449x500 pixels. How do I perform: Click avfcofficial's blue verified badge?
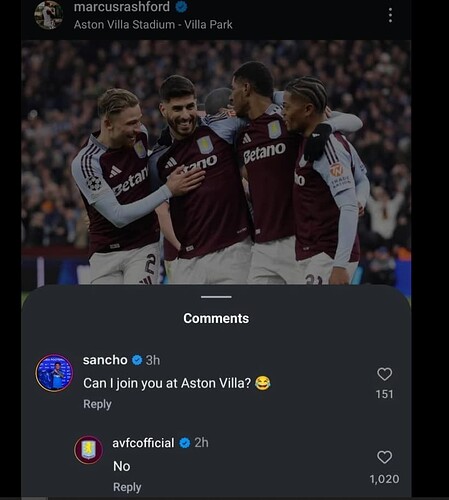(x=185, y=443)
